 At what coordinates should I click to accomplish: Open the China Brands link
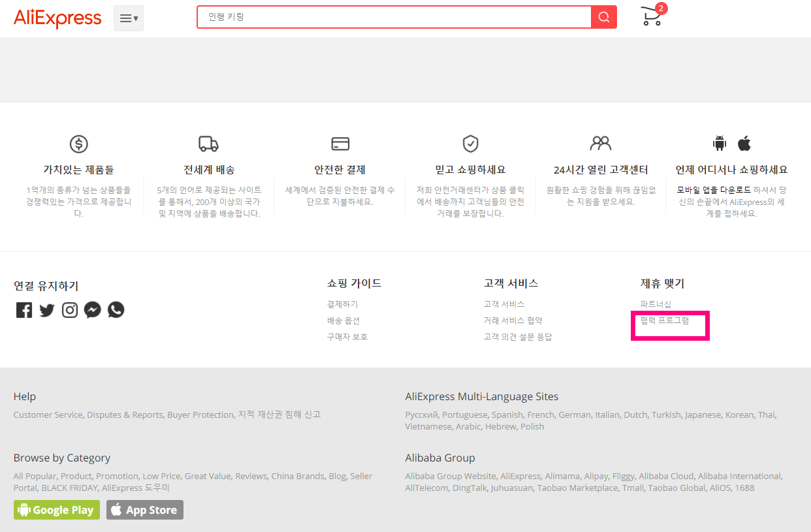click(x=297, y=476)
